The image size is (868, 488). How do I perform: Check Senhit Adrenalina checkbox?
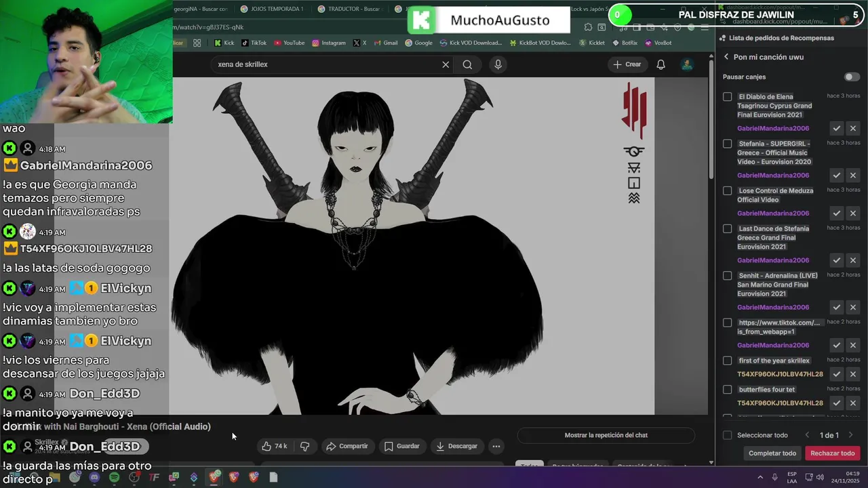[728, 276]
